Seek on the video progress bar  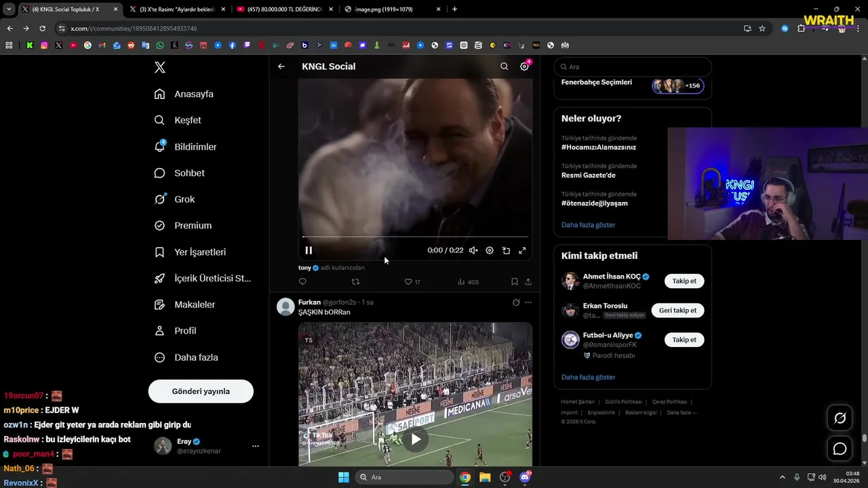[x=415, y=237]
